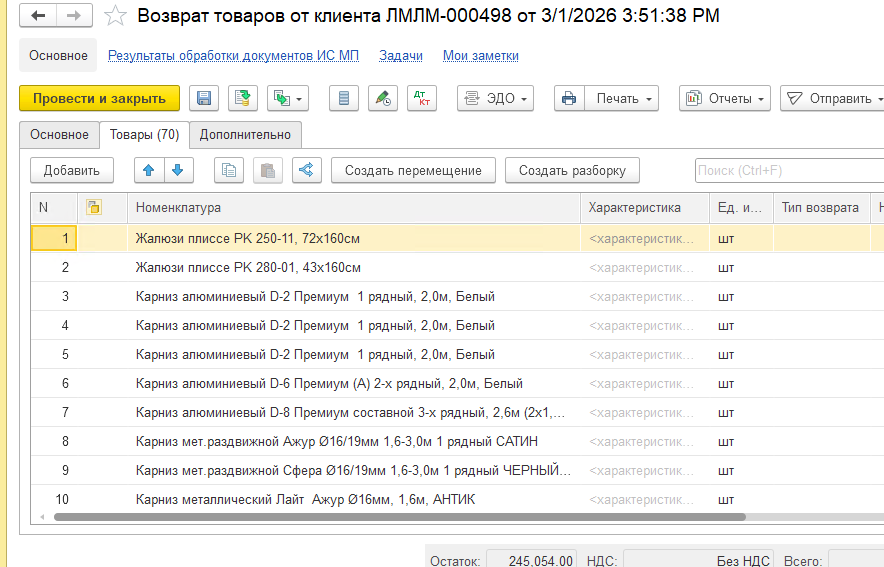Click the blue split-row arrow icon

pos(307,171)
